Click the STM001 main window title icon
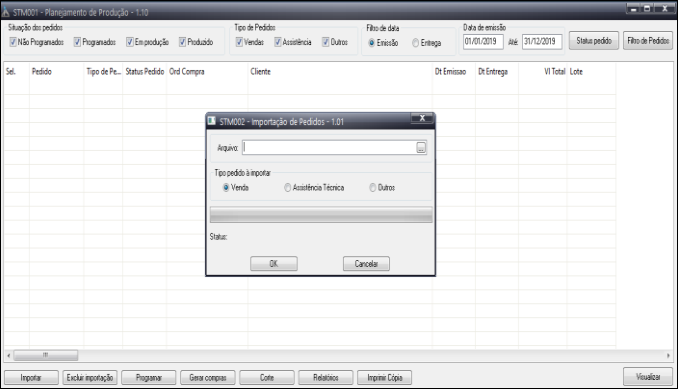 [x=6, y=12]
